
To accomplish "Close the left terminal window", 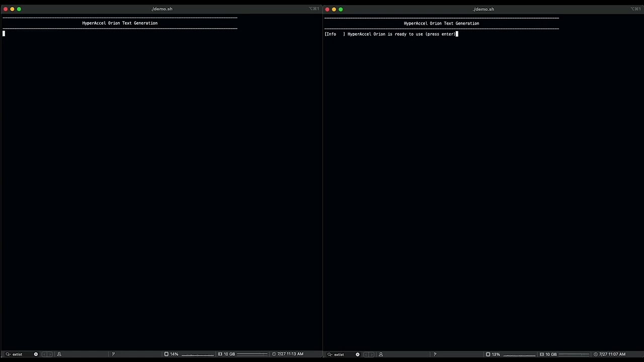I will point(6,9).
